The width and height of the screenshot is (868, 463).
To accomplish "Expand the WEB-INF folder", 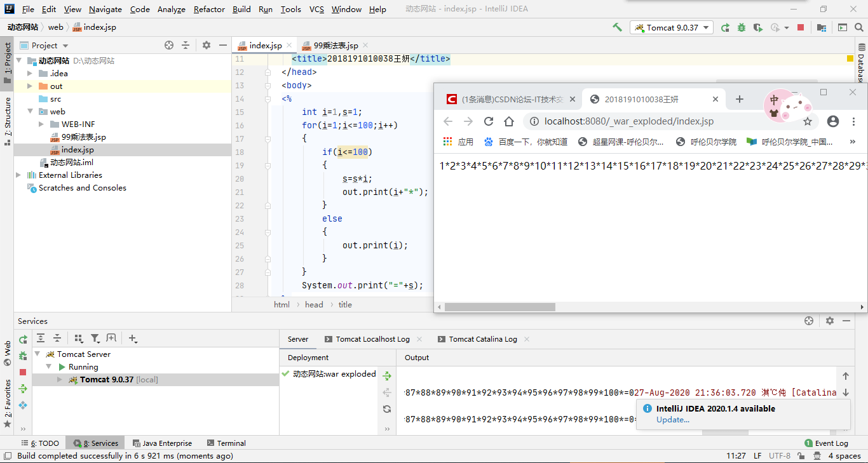I will [x=41, y=124].
